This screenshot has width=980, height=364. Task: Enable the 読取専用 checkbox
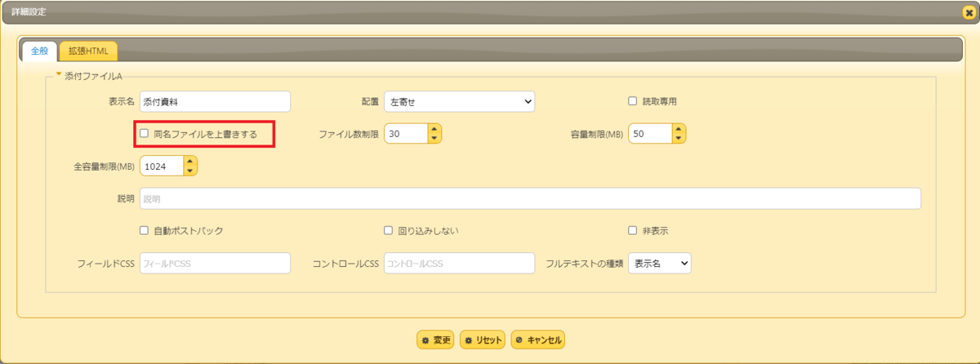[632, 101]
